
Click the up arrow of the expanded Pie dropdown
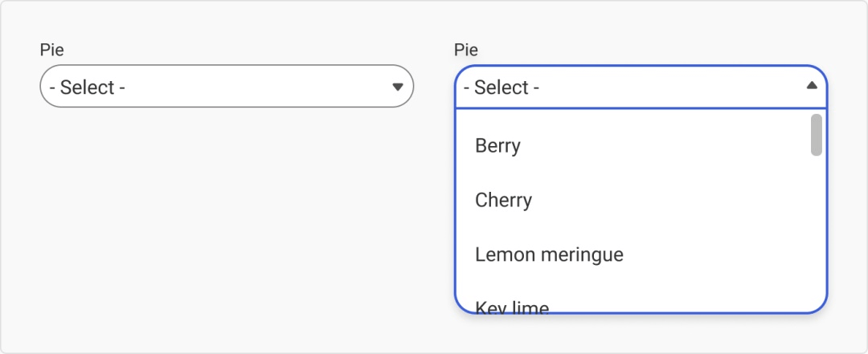pyautogui.click(x=812, y=86)
